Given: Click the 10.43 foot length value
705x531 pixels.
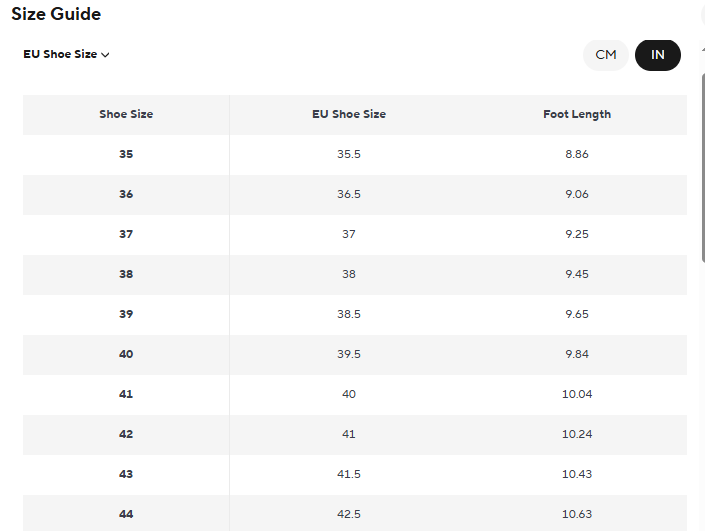Looking at the screenshot, I should tap(577, 474).
